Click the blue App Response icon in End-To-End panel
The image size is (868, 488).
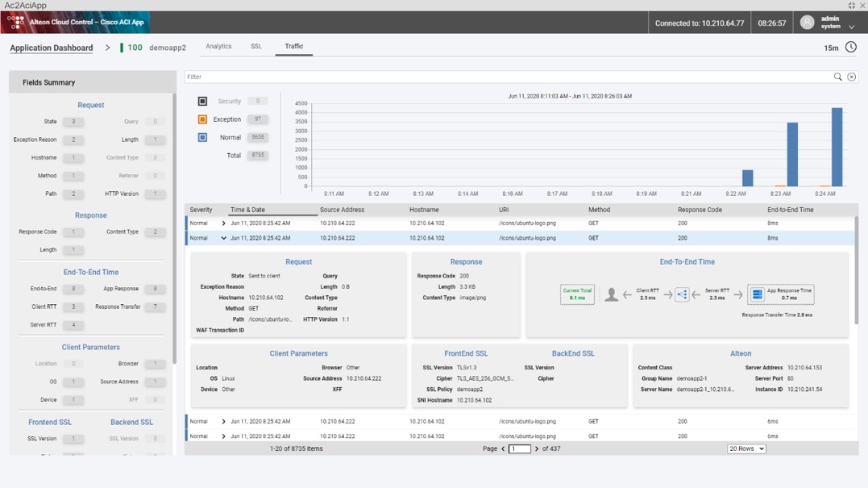pyautogui.click(x=756, y=294)
